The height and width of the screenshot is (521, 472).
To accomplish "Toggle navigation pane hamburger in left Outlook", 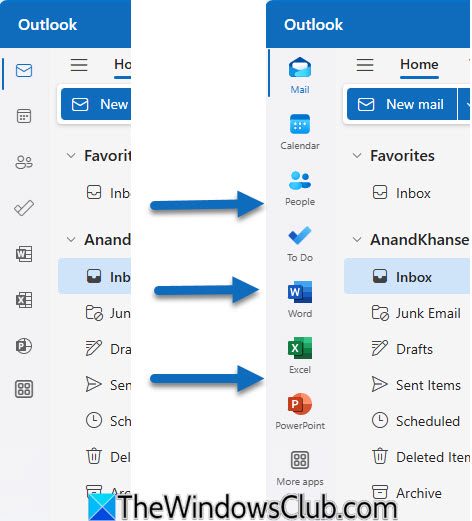I will (79, 65).
